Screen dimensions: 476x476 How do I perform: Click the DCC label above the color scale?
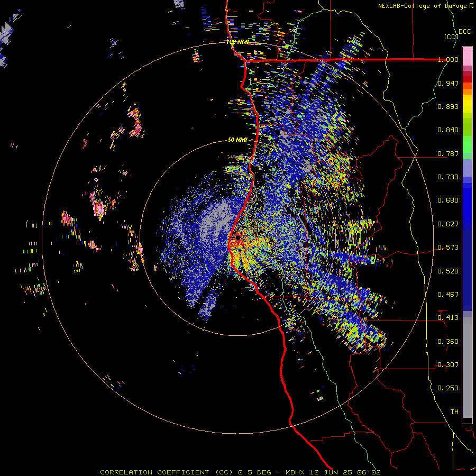(464, 32)
